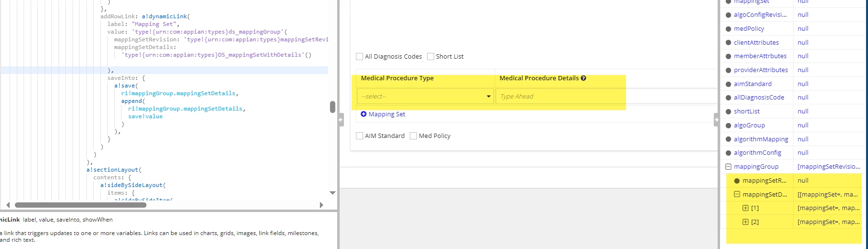This screenshot has height=249, width=868.
Task: Expand item [2] in mappingSetDetails
Action: [x=746, y=222]
